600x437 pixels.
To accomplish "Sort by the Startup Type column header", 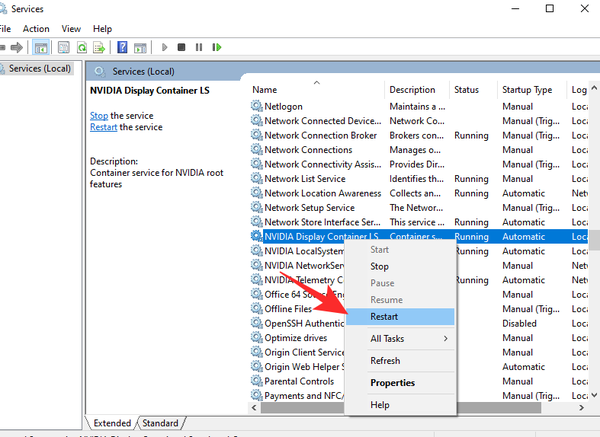I will tap(531, 90).
